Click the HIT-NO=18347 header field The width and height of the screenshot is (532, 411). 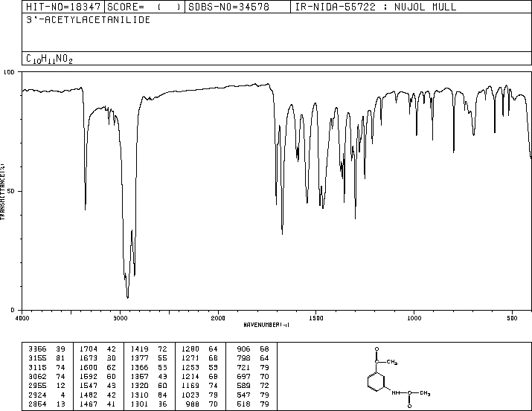pyautogui.click(x=63, y=7)
